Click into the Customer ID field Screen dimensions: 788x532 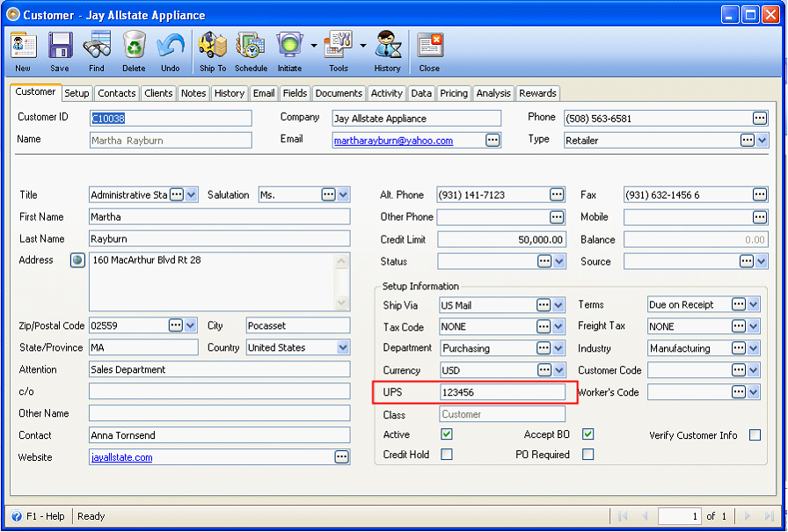click(171, 119)
